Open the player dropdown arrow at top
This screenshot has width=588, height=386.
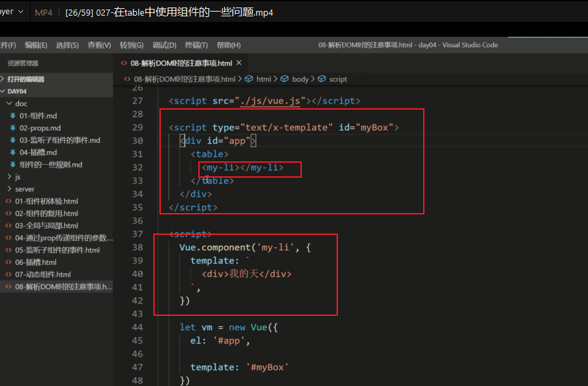(x=21, y=12)
